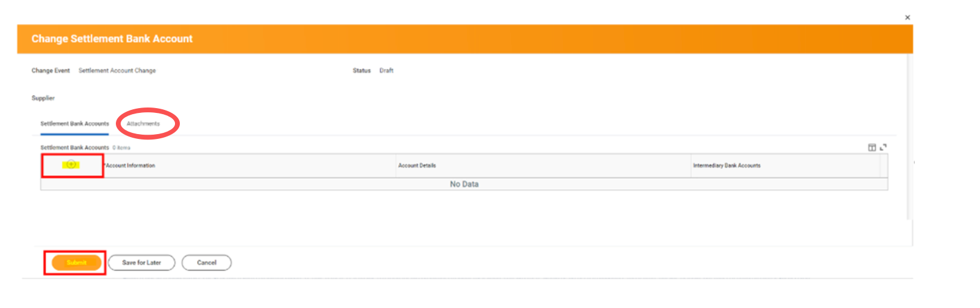Cancel the settlement account change
The height and width of the screenshot is (308, 980).
pyautogui.click(x=206, y=263)
